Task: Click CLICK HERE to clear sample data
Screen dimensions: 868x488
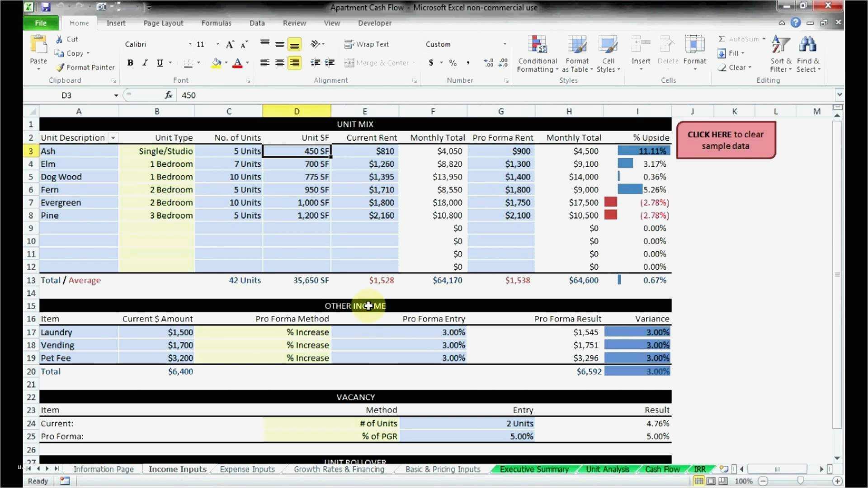Action: pos(725,140)
